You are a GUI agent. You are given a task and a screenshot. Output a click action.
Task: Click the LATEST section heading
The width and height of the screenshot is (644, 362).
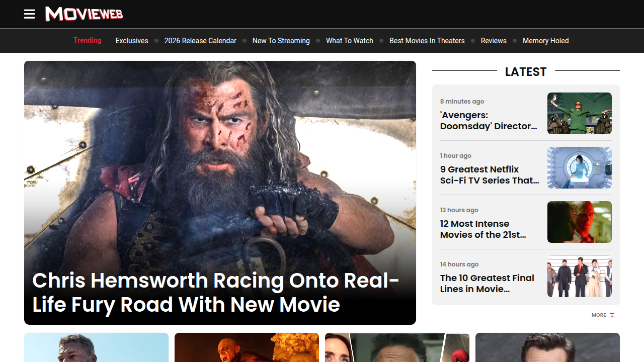point(526,72)
